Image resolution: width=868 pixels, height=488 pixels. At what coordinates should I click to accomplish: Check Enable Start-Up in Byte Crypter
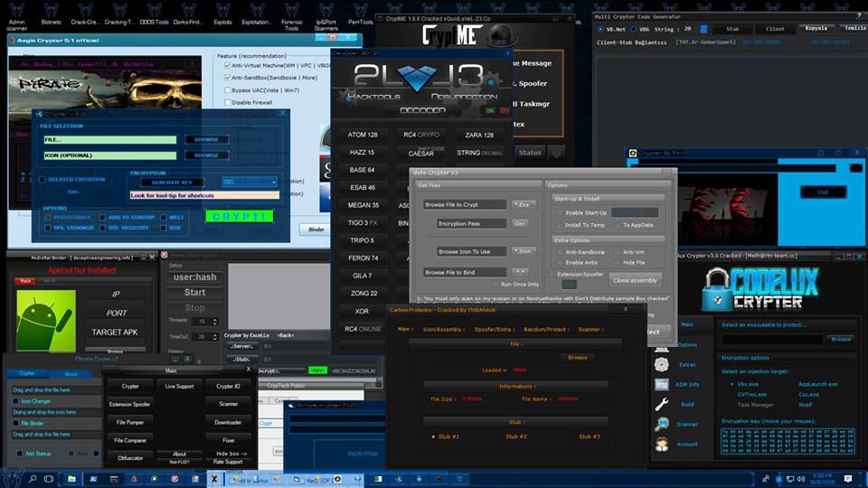(x=560, y=212)
